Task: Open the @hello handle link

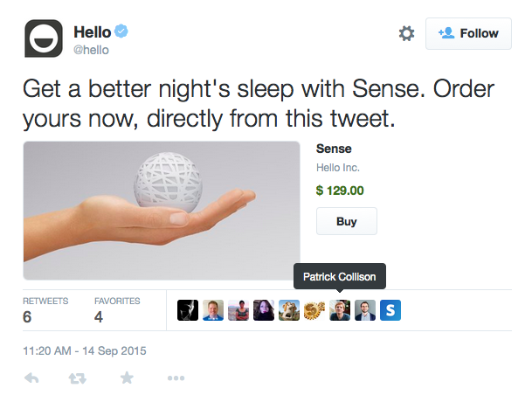Action: (91, 51)
